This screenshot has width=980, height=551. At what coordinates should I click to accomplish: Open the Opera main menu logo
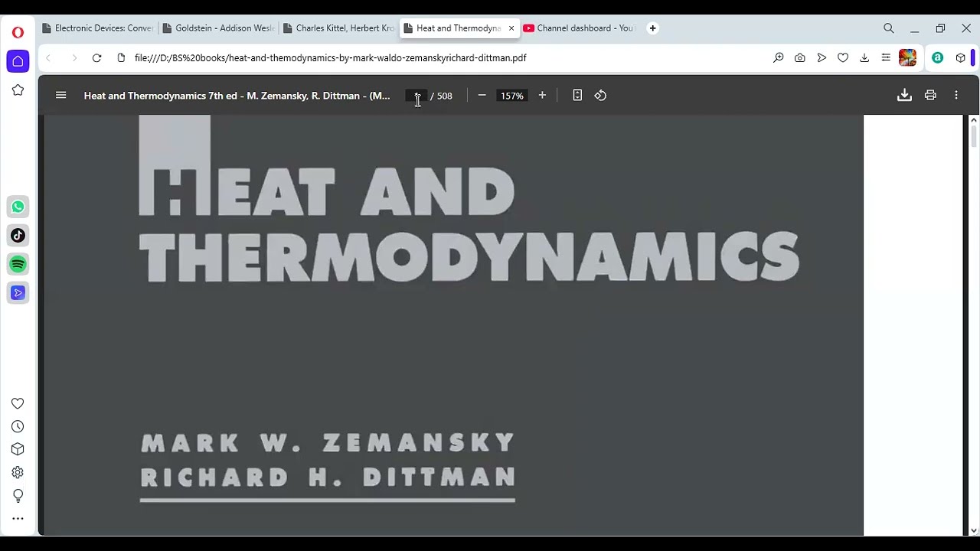click(x=18, y=32)
